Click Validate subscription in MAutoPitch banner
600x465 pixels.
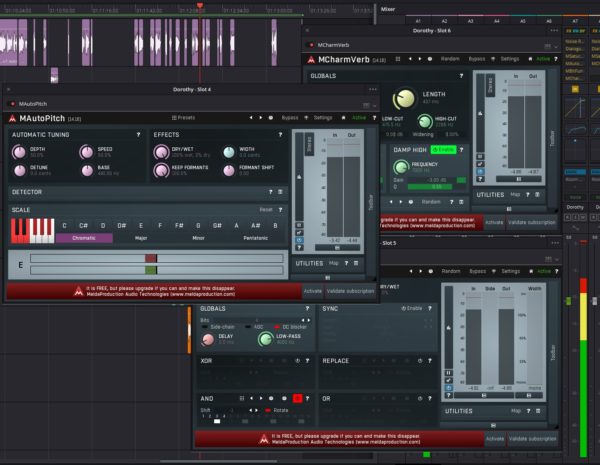[350, 291]
